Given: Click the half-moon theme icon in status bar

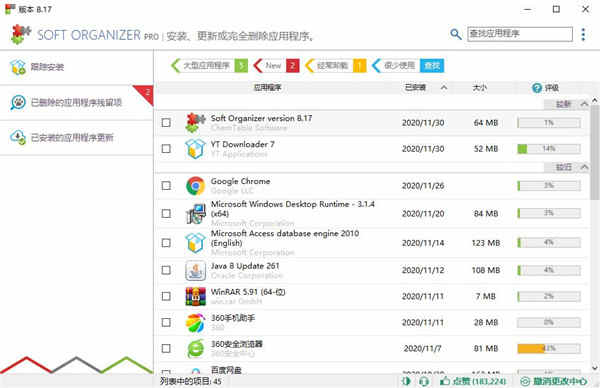Looking at the screenshot, I should [406, 381].
